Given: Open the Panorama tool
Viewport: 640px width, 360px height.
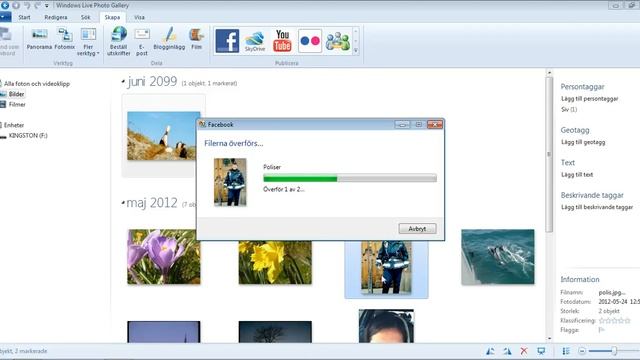Looking at the screenshot, I should [x=40, y=39].
